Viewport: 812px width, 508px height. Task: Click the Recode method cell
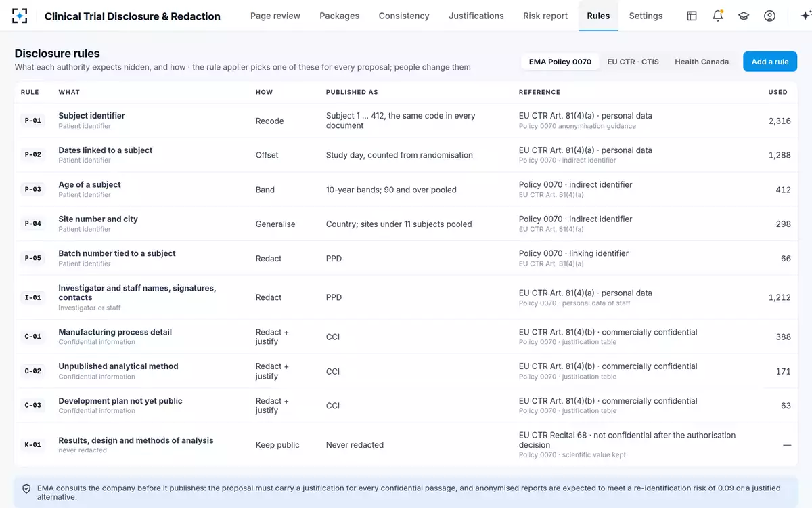point(269,121)
